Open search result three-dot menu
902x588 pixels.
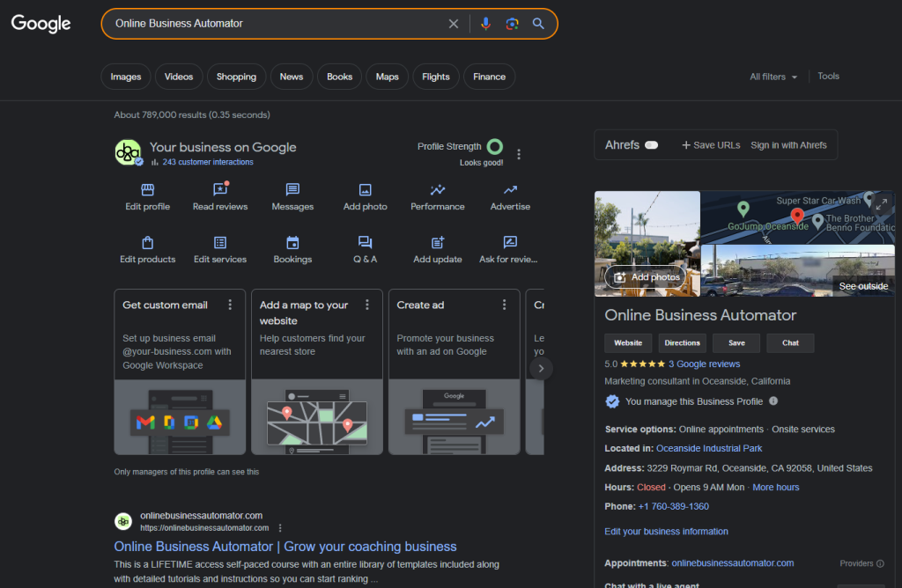pos(280,527)
